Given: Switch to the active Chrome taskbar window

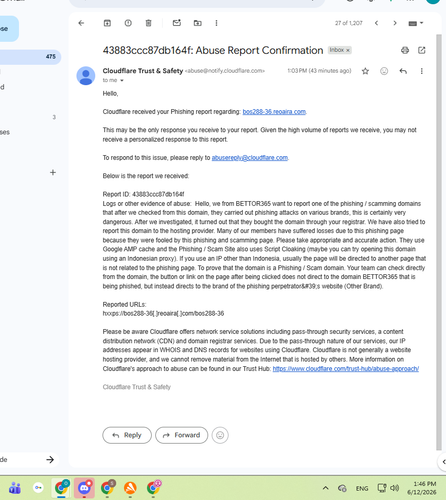Looking at the screenshot, I should (61, 488).
